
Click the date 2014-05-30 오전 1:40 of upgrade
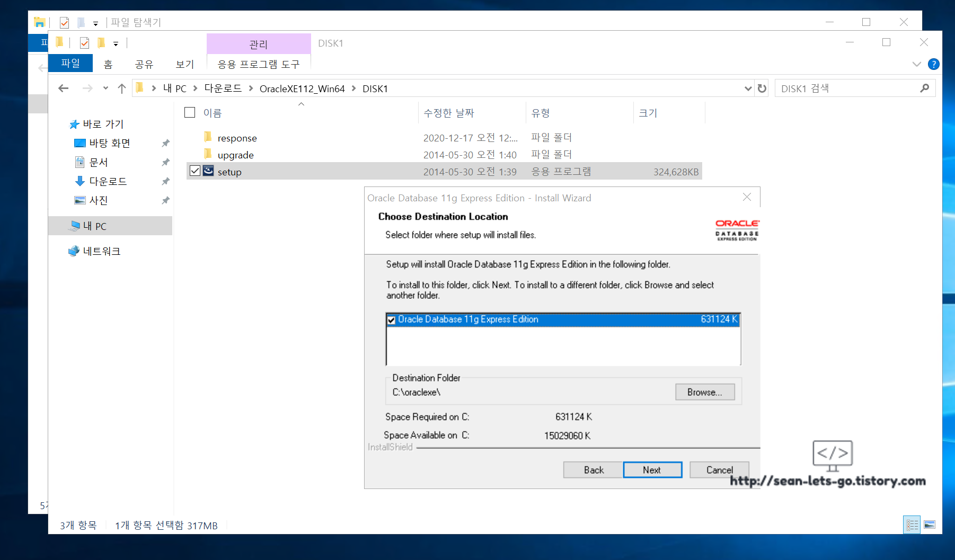coord(470,155)
